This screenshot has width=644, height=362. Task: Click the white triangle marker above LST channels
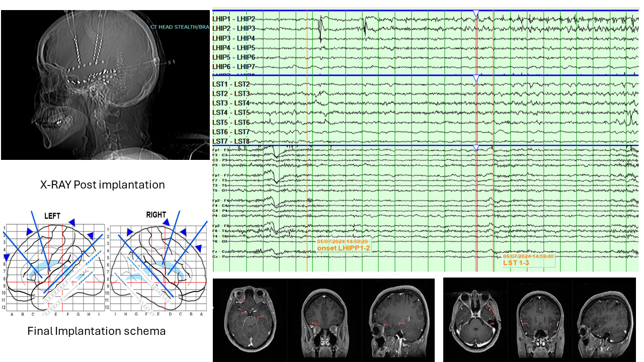tap(476, 78)
